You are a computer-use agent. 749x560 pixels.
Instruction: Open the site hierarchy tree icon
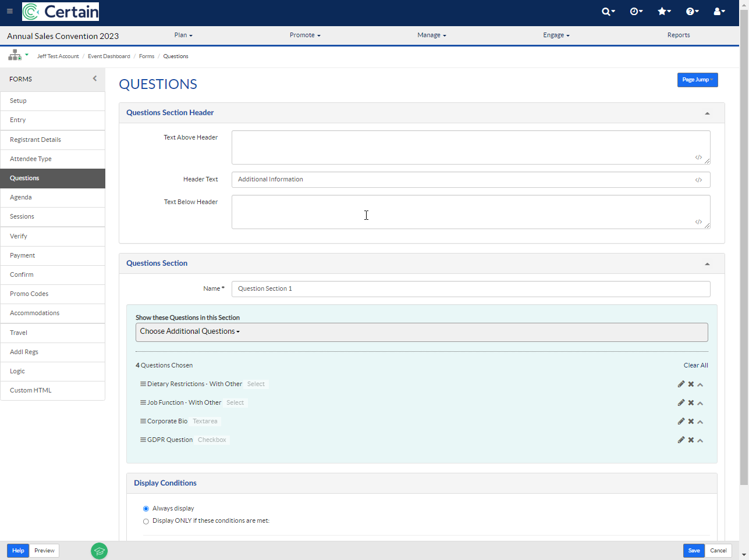click(15, 55)
